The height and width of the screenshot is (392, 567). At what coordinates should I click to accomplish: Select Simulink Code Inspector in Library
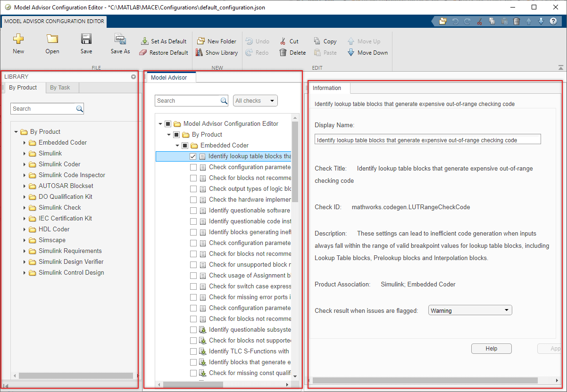(72, 175)
